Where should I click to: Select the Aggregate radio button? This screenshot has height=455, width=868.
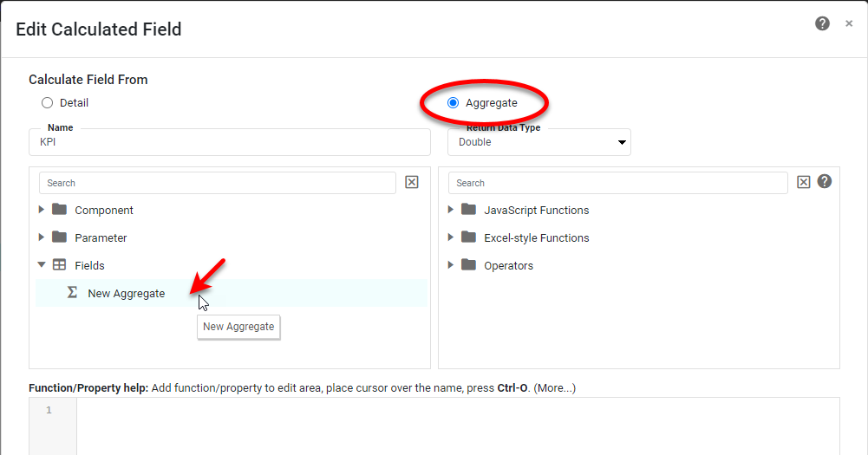(453, 103)
